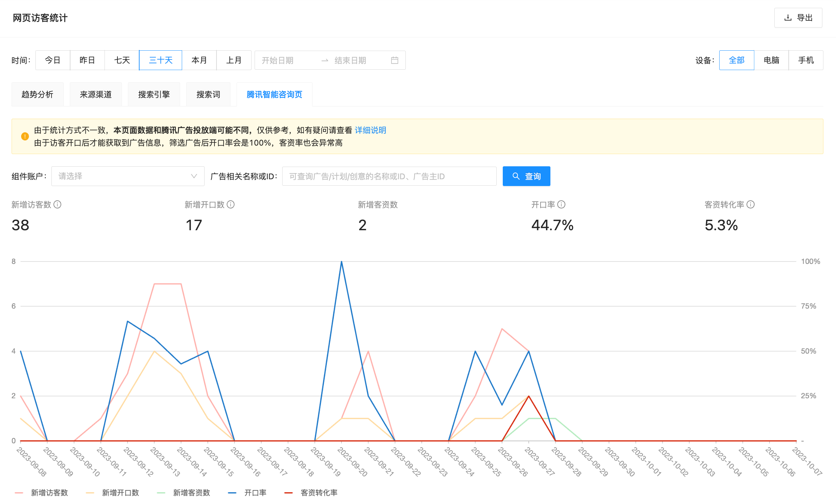The image size is (836, 504).
Task: Click the magnifier icon inside the 查询 button
Action: tap(516, 176)
